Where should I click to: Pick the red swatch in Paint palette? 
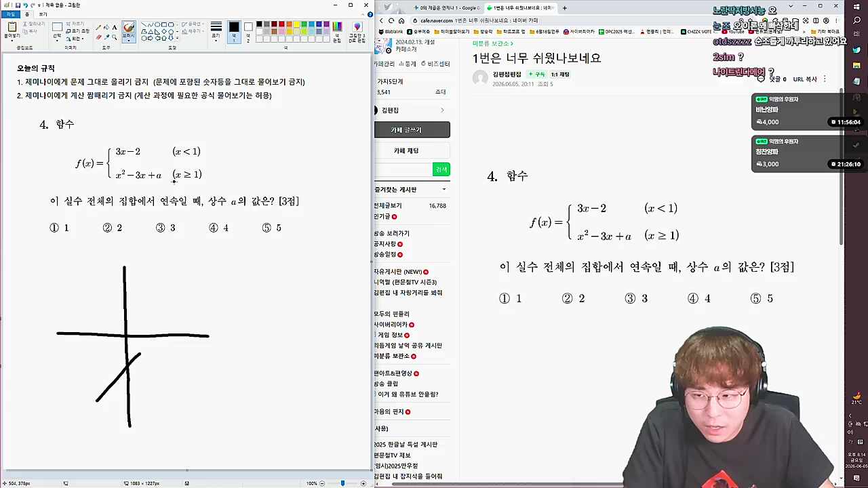point(281,24)
